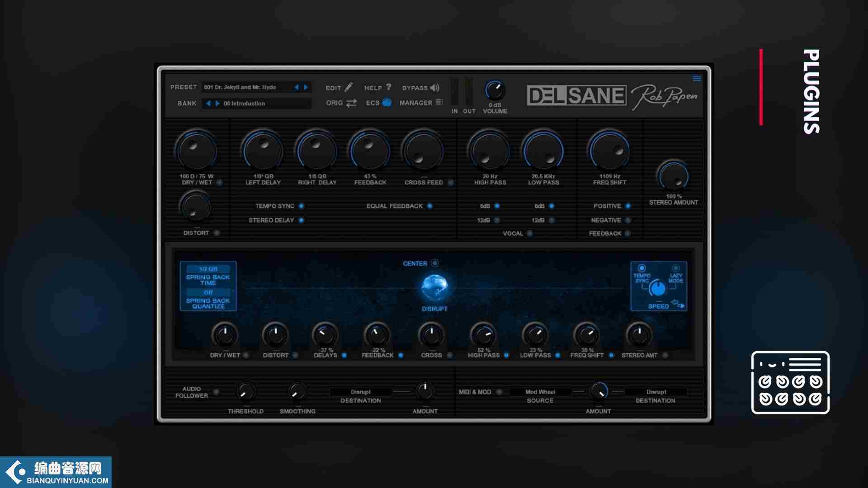Image resolution: width=868 pixels, height=488 pixels.
Task: Open Help via question mark icon
Action: tap(388, 87)
